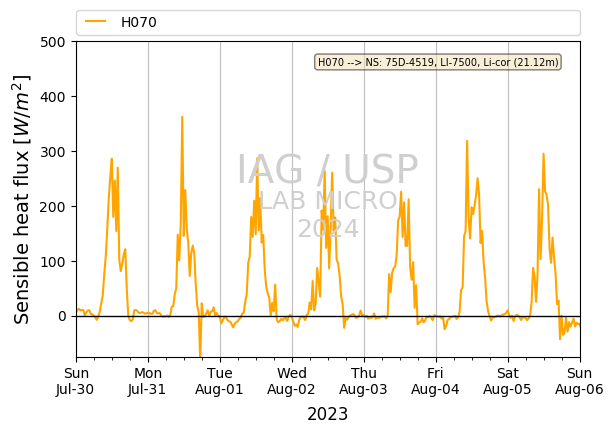The height and width of the screenshot is (434, 614).
Task: Click the y-axis label 300
Action: pos(52,152)
